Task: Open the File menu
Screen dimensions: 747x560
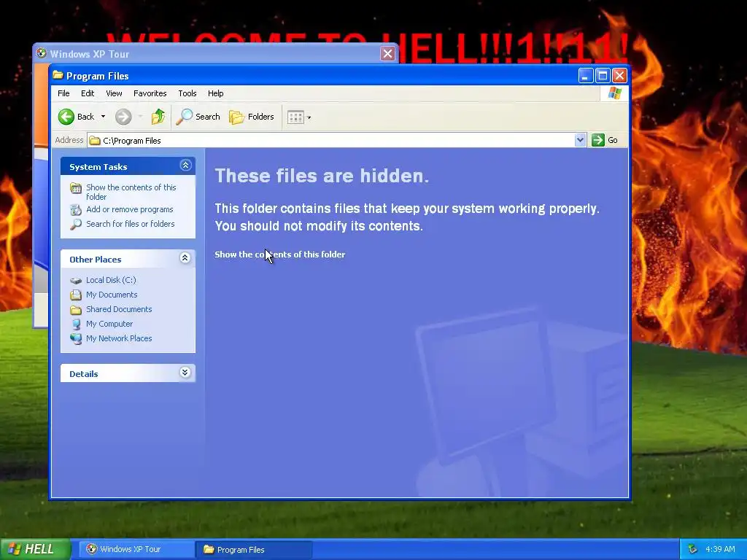Action: coord(63,93)
